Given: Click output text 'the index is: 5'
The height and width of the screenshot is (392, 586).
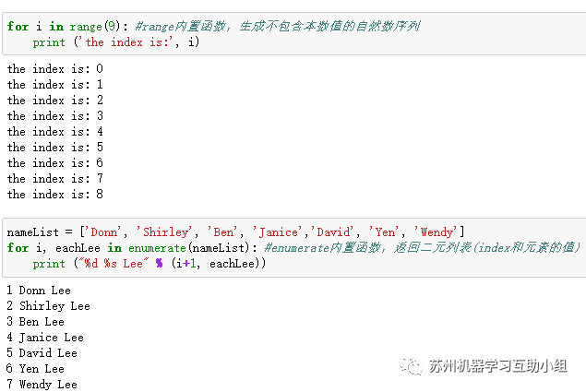Looking at the screenshot, I should (x=55, y=148).
